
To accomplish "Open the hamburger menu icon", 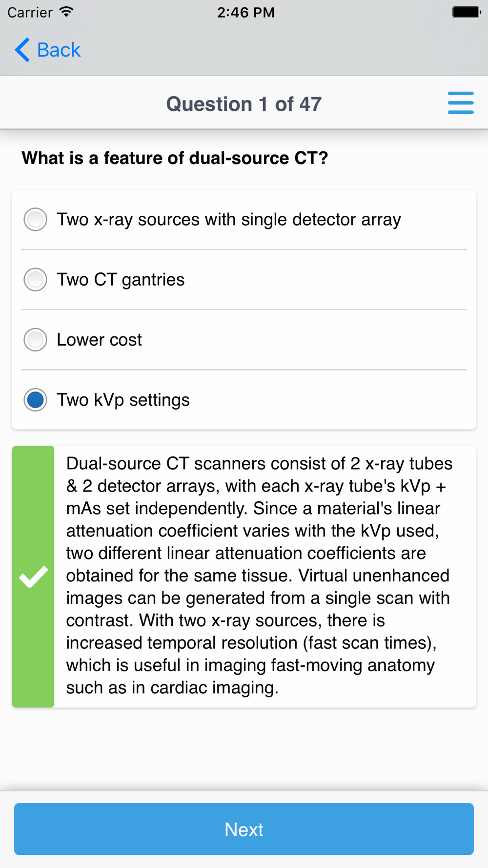I will [x=460, y=103].
